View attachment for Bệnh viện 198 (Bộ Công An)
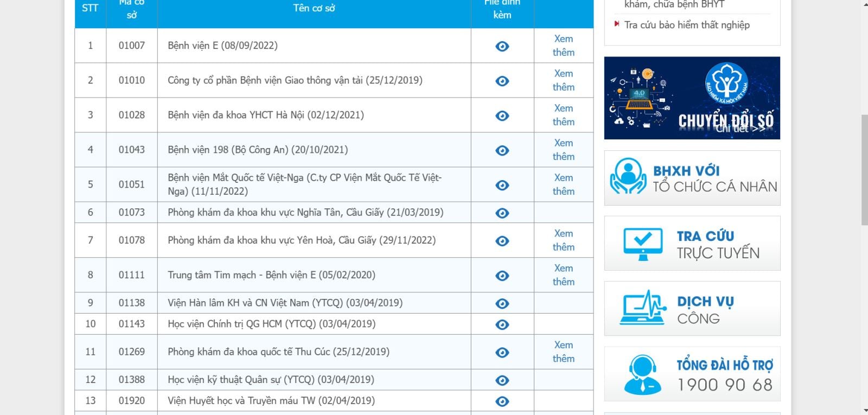The image size is (868, 415). click(x=502, y=150)
